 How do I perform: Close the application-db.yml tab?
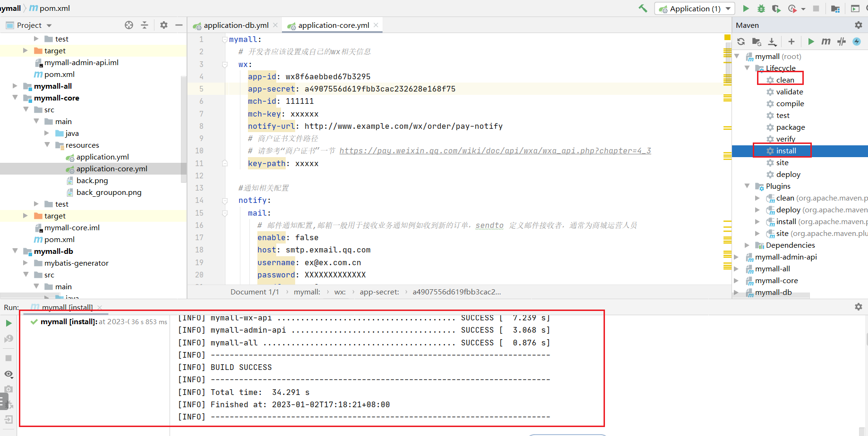pos(275,25)
